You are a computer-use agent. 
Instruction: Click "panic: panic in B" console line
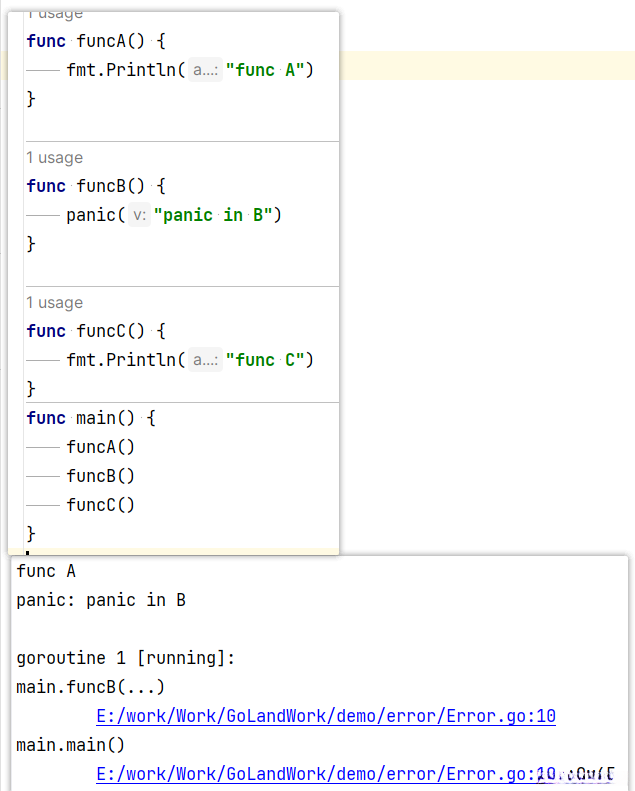101,600
